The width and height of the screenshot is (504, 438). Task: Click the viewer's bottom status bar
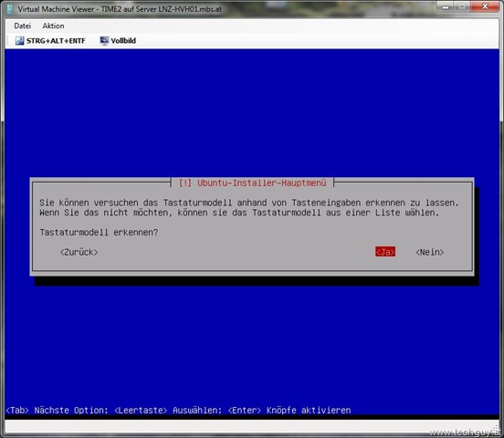[x=252, y=426]
